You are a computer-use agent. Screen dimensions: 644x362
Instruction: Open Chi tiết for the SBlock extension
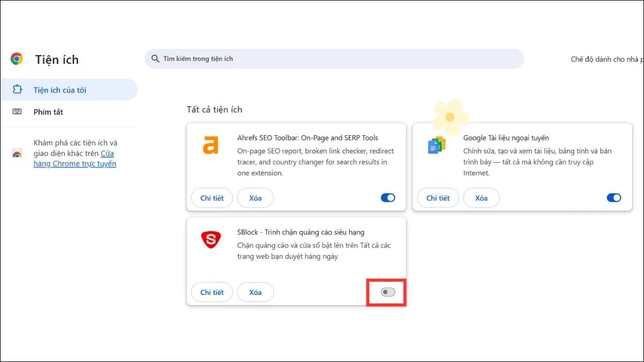(x=212, y=292)
